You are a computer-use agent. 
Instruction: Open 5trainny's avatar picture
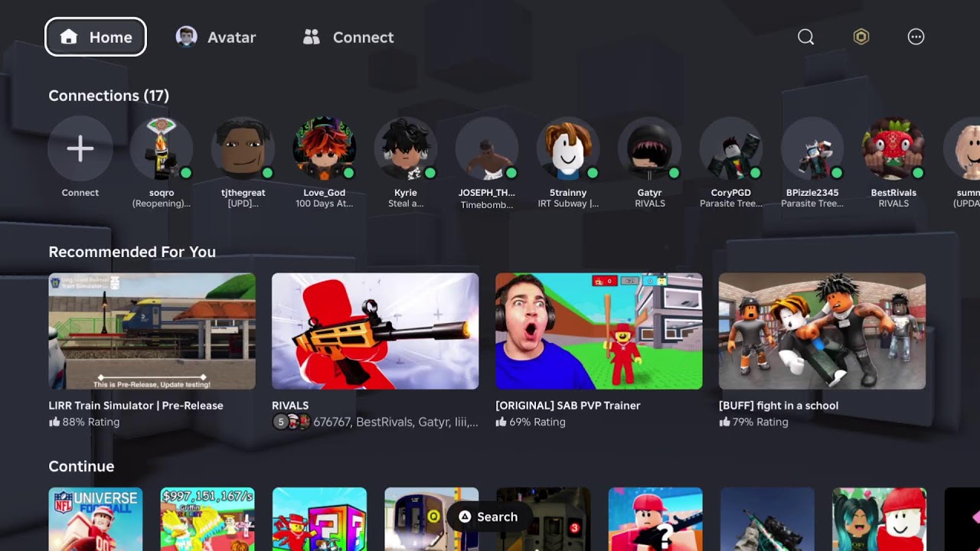(x=568, y=148)
